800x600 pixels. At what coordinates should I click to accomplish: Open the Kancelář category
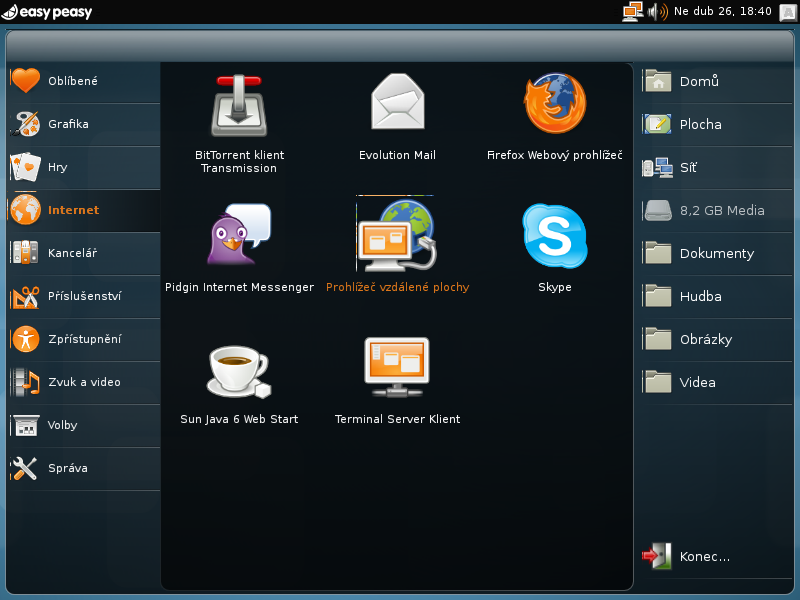coord(84,253)
